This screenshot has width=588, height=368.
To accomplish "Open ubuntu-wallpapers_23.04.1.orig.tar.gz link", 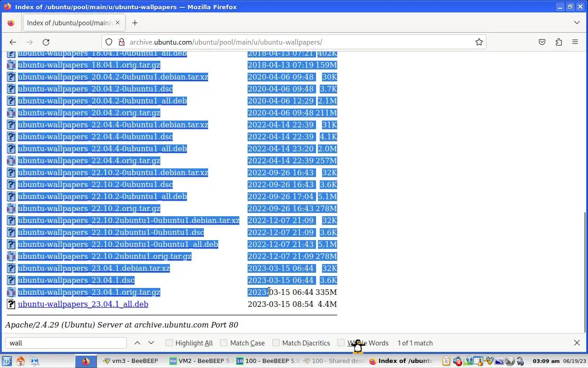I will coord(89,292).
